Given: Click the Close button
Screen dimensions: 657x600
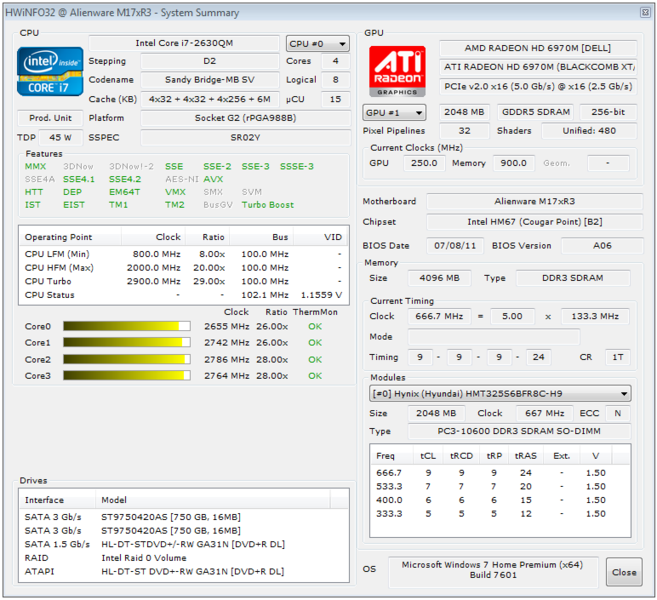Looking at the screenshot, I should (624, 572).
